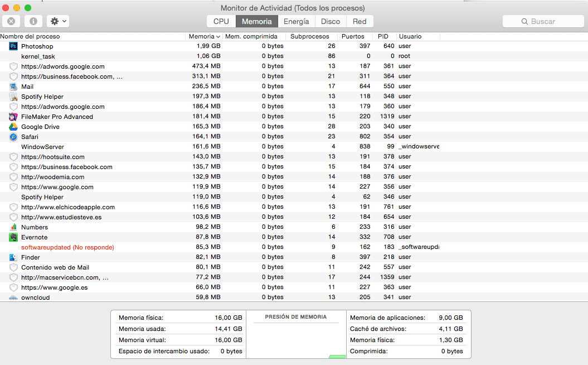This screenshot has width=588, height=365.
Task: Select softwareupdated (No responde) row
Action: [x=294, y=247]
